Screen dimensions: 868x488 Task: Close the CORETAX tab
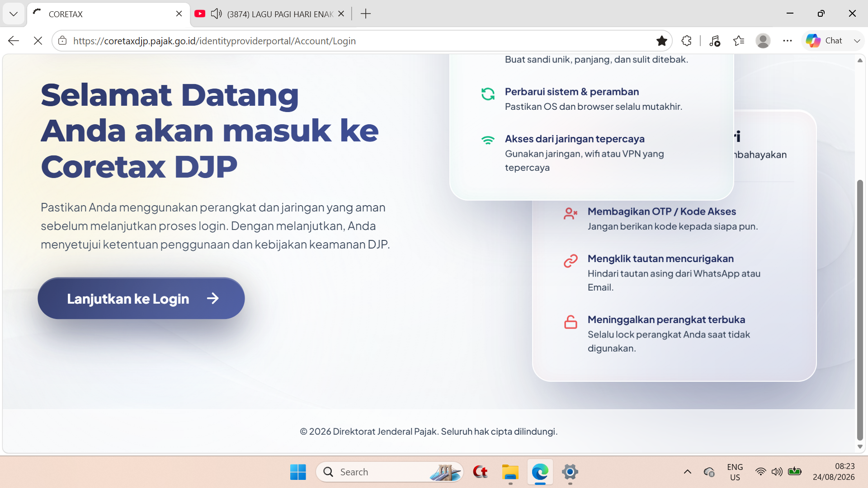(x=179, y=14)
